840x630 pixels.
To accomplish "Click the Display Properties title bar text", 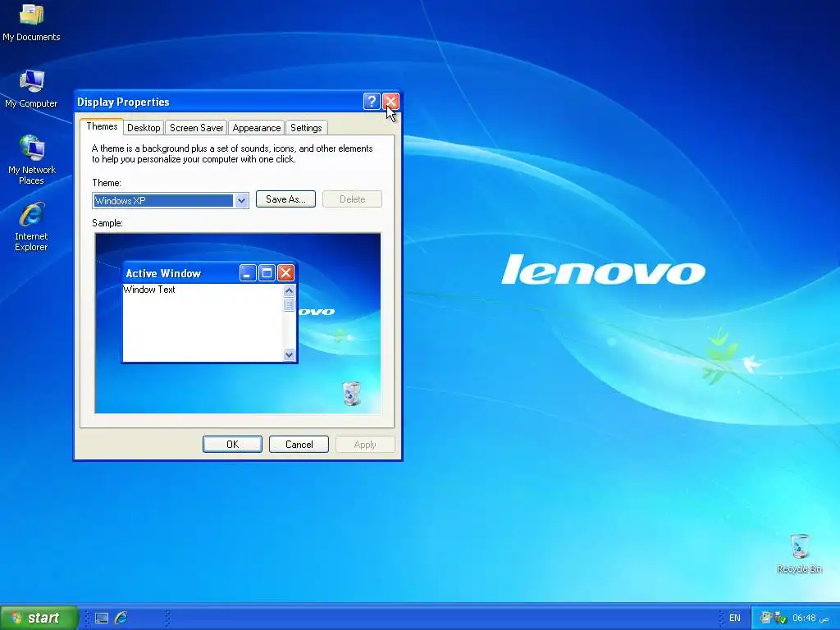I will [x=123, y=102].
